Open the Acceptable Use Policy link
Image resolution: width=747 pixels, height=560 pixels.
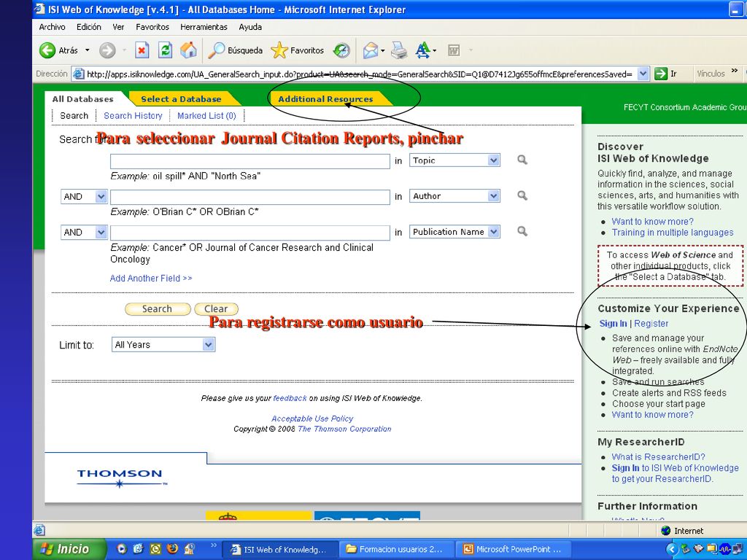pyautogui.click(x=312, y=419)
